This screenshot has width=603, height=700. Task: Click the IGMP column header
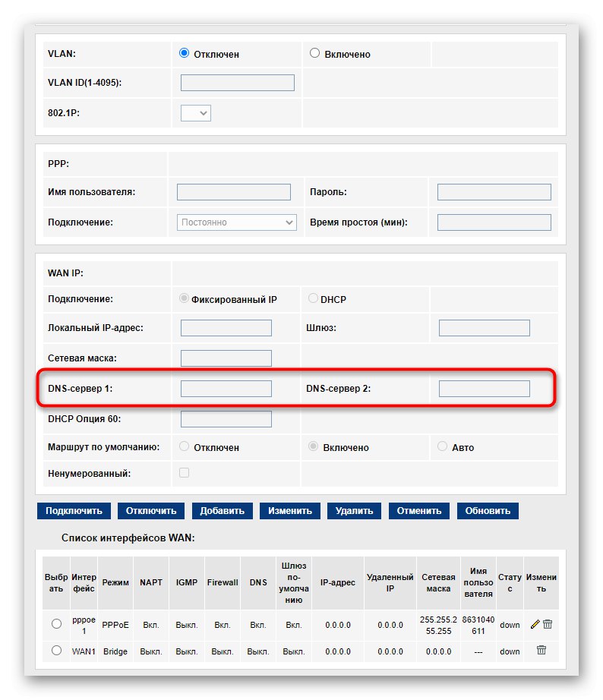tap(187, 582)
